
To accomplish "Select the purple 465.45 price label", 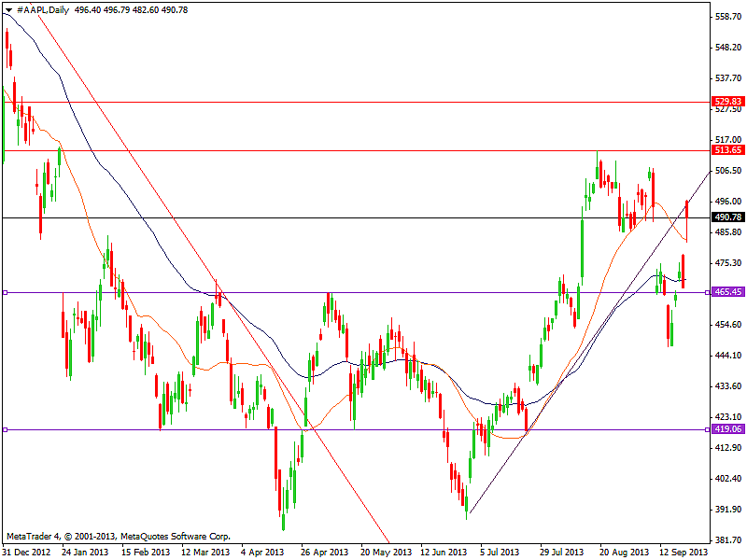I will click(x=726, y=292).
